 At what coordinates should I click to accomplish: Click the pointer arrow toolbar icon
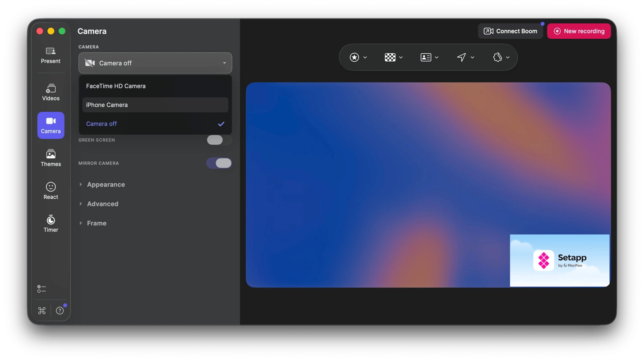461,57
